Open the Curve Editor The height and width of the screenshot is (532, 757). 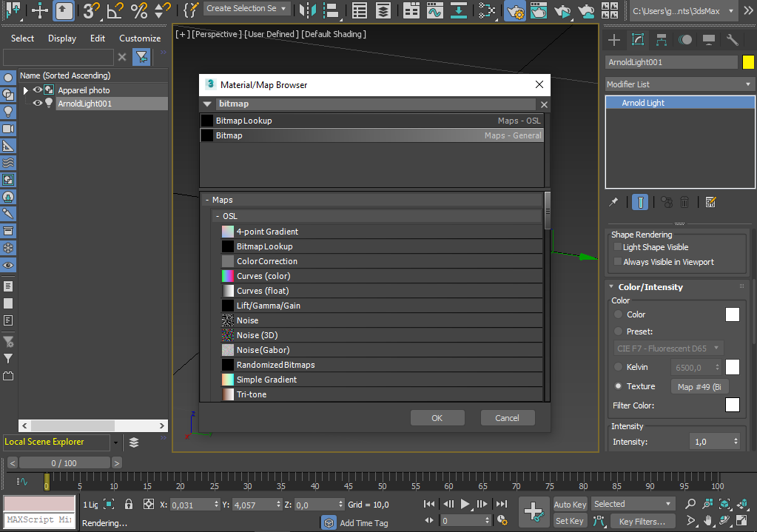(x=434, y=10)
